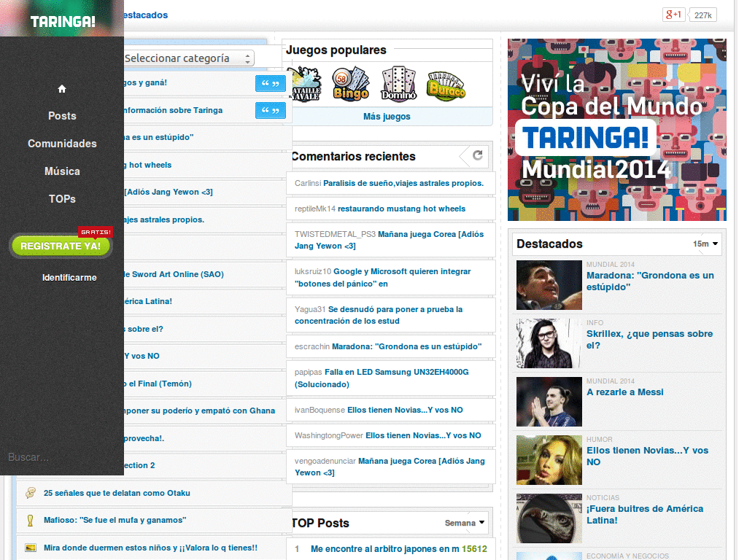Open the 'hot wheels' post in left list
This screenshot has height=560, width=747.
147,166
